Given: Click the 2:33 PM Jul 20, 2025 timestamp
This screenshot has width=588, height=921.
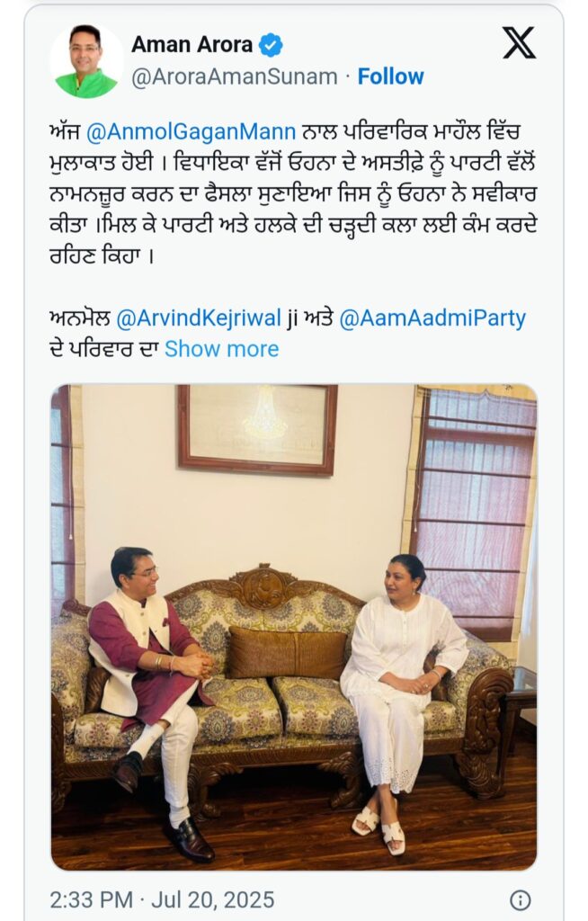Looking at the screenshot, I should click(x=162, y=899).
